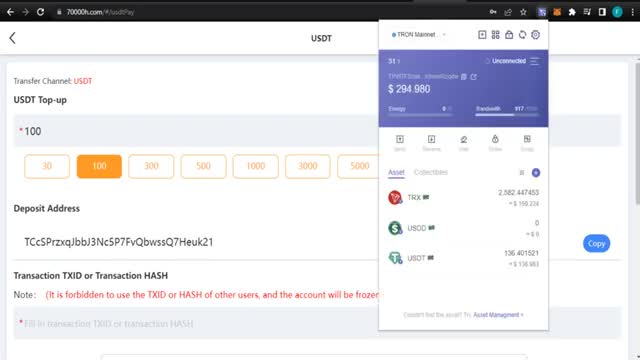640x360 pixels.
Task: Open the TRX asset row
Action: click(463, 198)
